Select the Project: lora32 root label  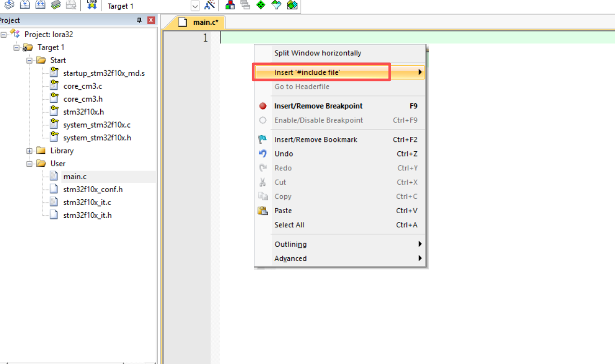pyautogui.click(x=49, y=35)
